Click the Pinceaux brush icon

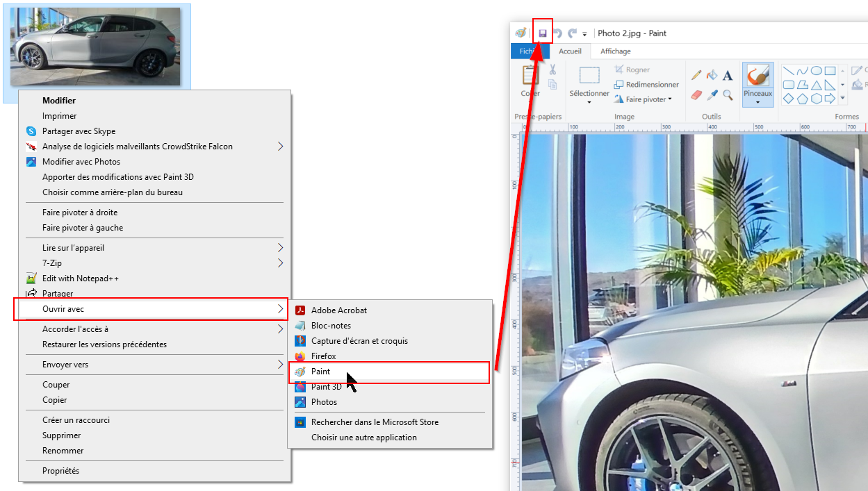[x=758, y=76]
